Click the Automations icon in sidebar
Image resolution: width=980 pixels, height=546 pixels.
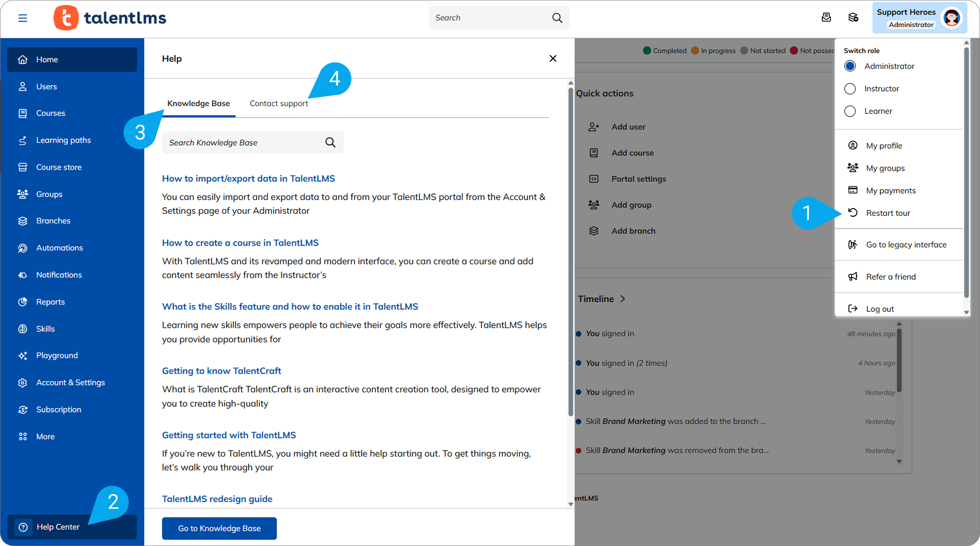(23, 248)
